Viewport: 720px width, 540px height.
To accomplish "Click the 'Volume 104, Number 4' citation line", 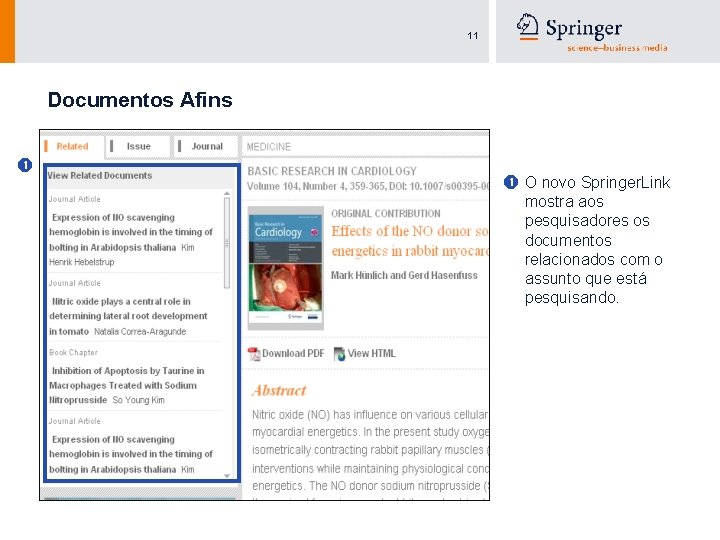I will coord(368,186).
